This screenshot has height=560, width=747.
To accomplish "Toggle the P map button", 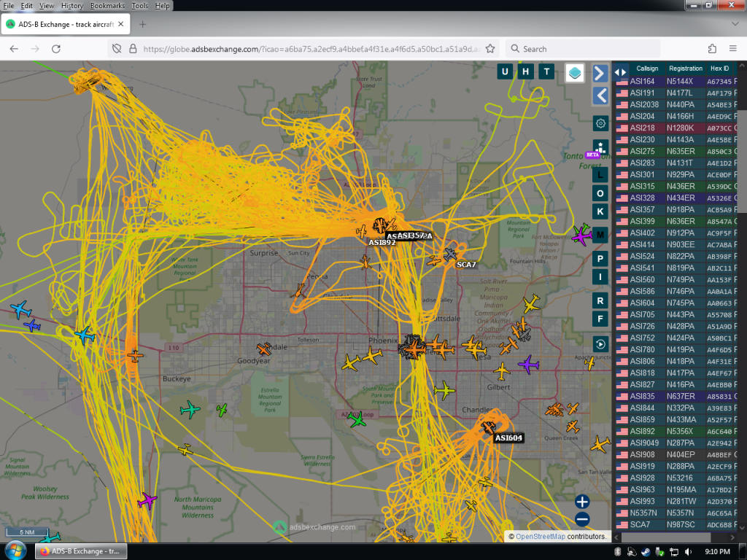I will pos(600,259).
